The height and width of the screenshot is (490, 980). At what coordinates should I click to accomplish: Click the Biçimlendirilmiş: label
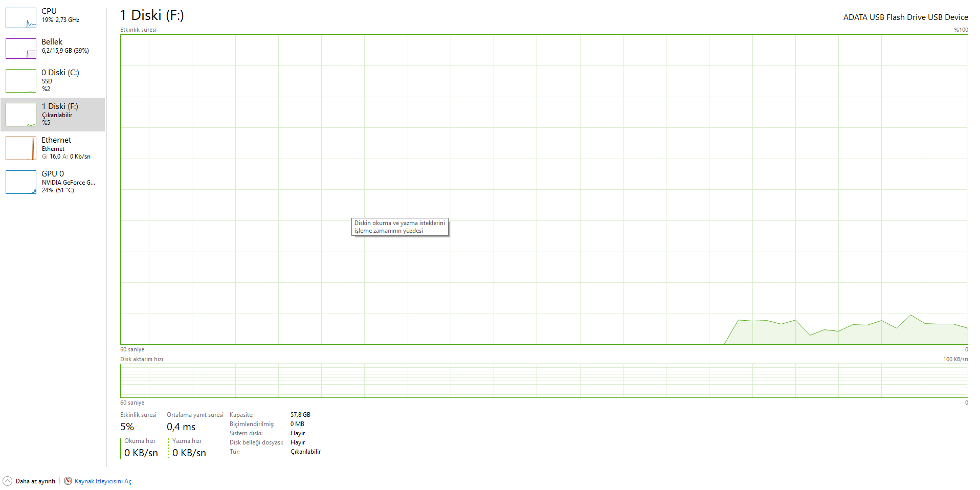(x=252, y=424)
